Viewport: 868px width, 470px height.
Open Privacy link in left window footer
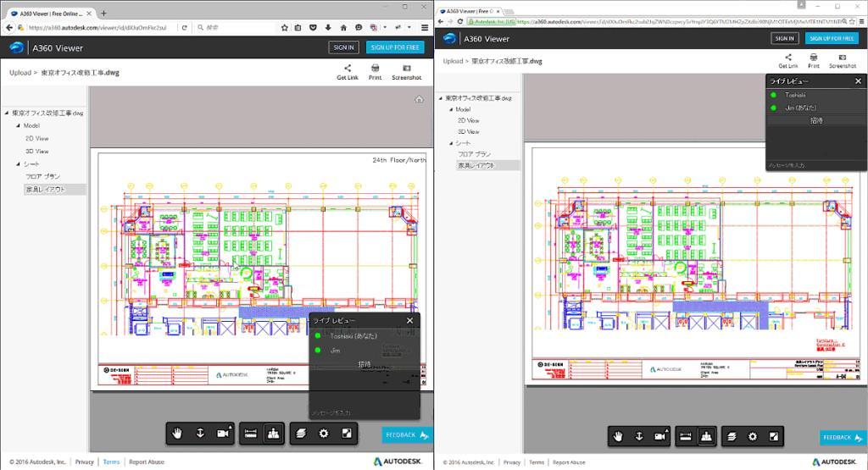click(84, 462)
